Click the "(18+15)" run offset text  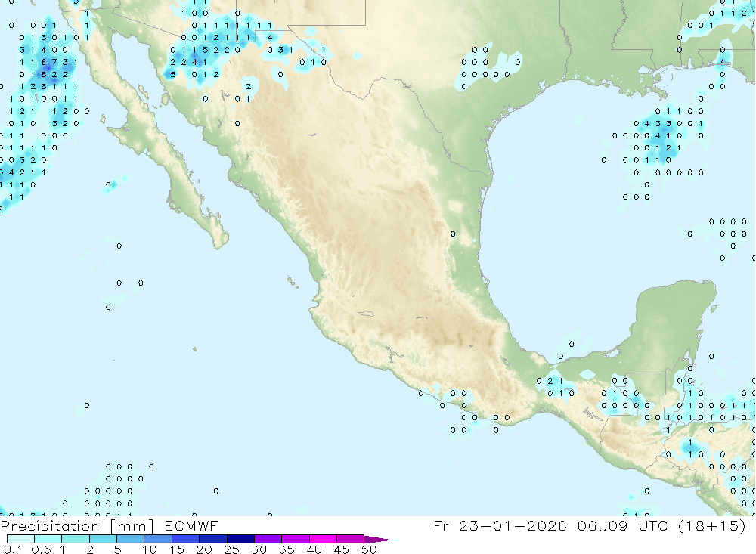point(711,525)
